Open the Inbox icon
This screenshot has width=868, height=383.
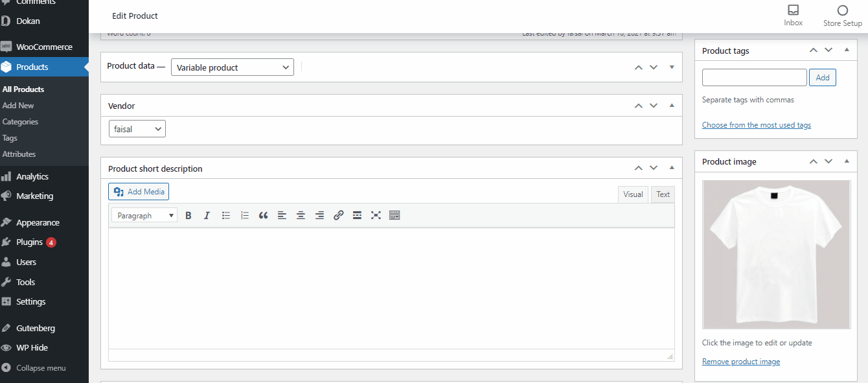pyautogui.click(x=793, y=10)
